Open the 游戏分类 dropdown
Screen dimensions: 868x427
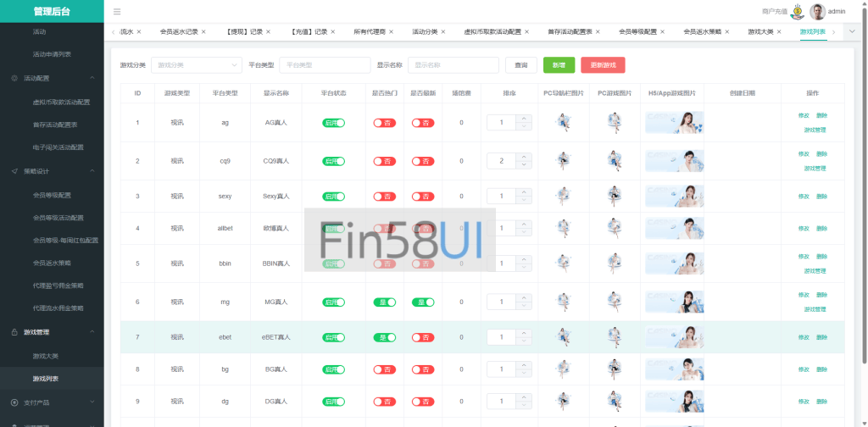pos(198,64)
